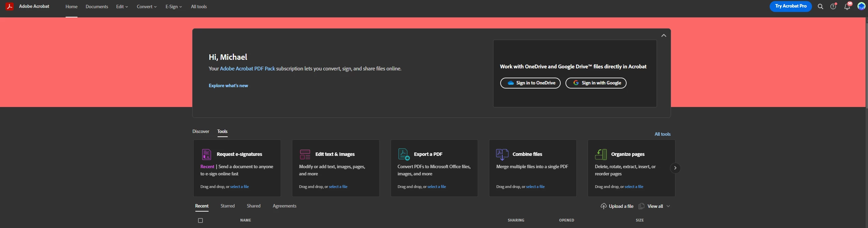Click select a file under Request e-signatures
The width and height of the screenshot is (868, 228).
point(239,187)
